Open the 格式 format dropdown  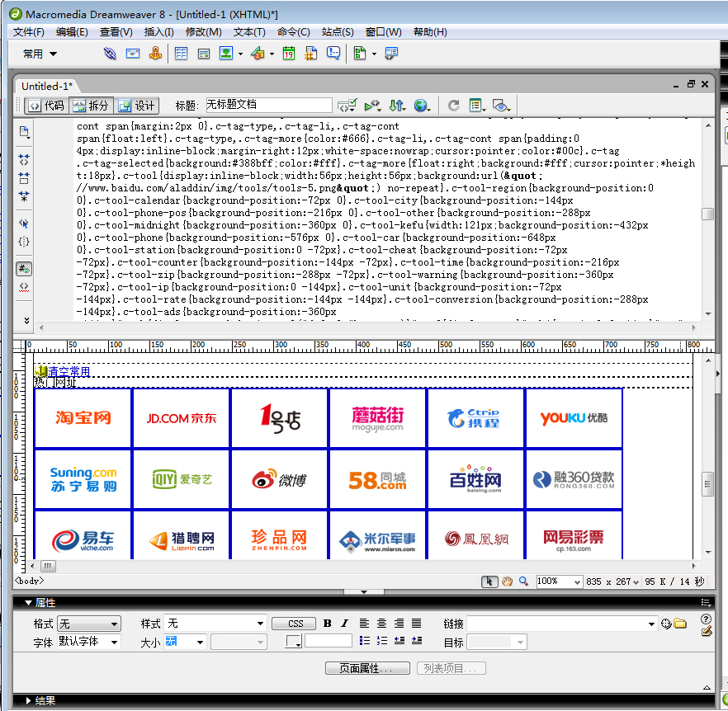89,624
